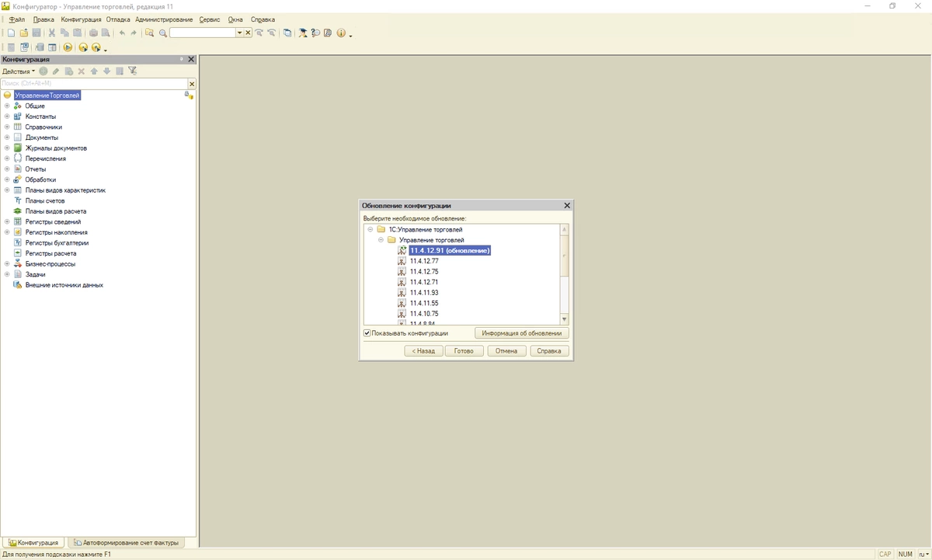
Task: Select version 11.4.12.77 in the list
Action: pos(424,261)
